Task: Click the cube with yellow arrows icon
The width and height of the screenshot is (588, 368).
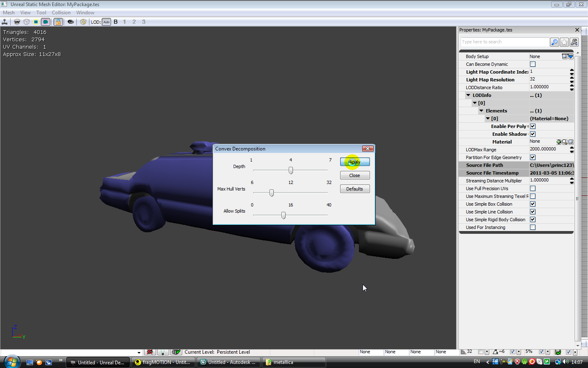Action: click(83, 22)
